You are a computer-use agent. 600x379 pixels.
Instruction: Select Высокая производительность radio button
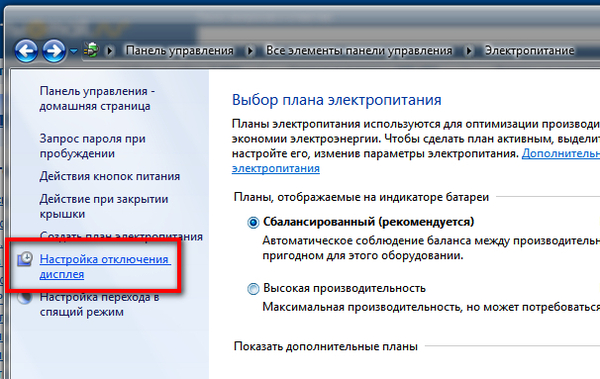[x=253, y=288]
